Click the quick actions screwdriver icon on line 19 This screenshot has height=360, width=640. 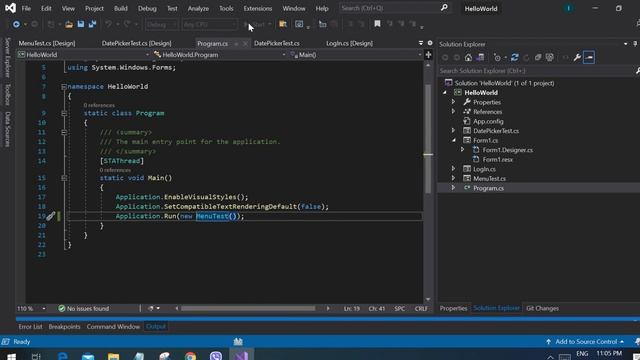tap(51, 216)
